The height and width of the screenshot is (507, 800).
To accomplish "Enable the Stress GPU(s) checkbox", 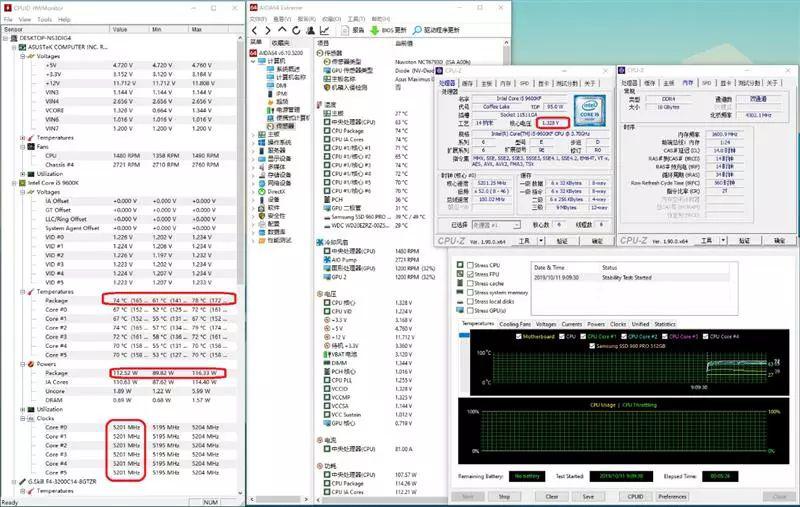I will 470,310.
